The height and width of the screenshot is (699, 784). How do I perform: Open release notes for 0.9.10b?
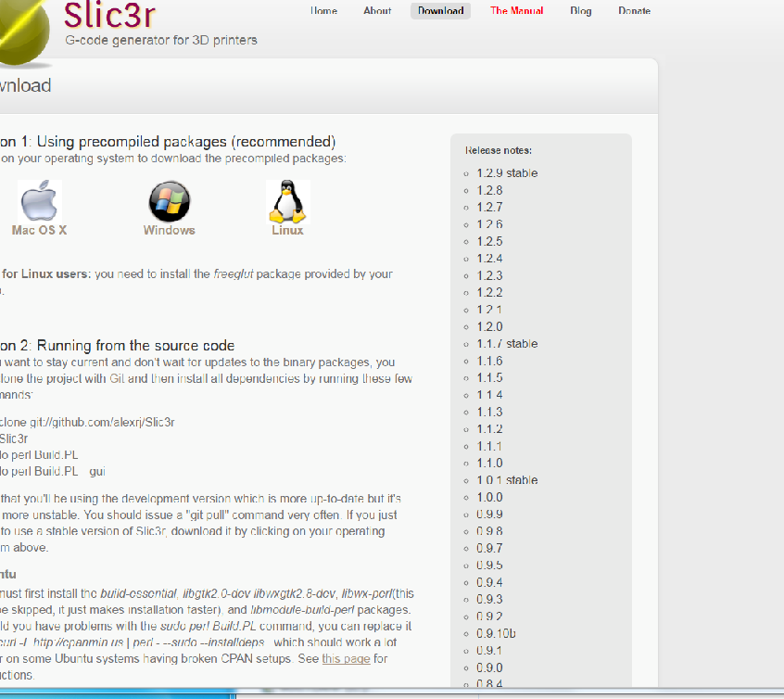tap(496, 633)
